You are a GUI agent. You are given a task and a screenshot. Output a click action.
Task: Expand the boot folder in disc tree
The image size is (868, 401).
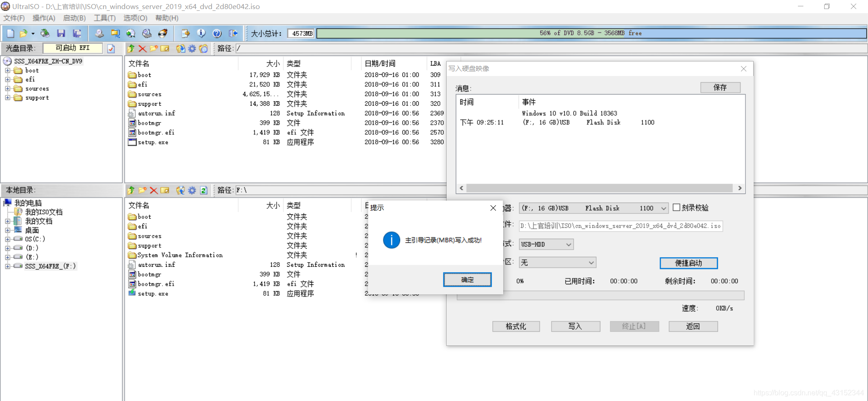click(x=8, y=71)
